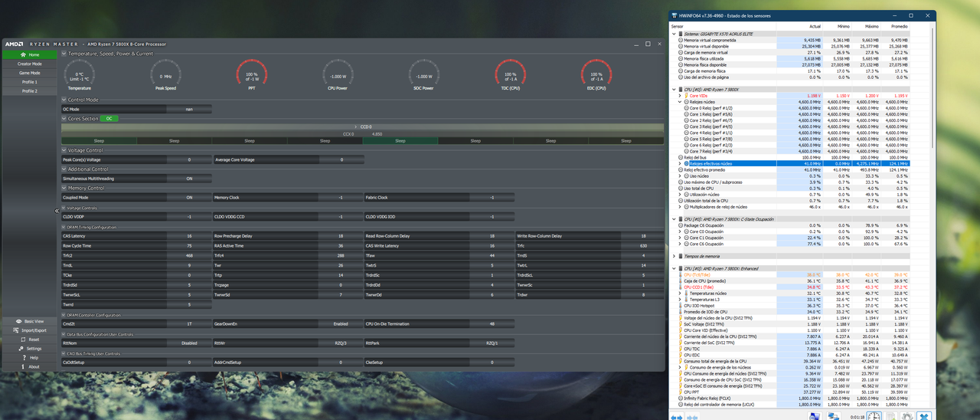Click the Peak Core(s) Voltage value
The height and width of the screenshot is (420, 980).
coord(189,159)
